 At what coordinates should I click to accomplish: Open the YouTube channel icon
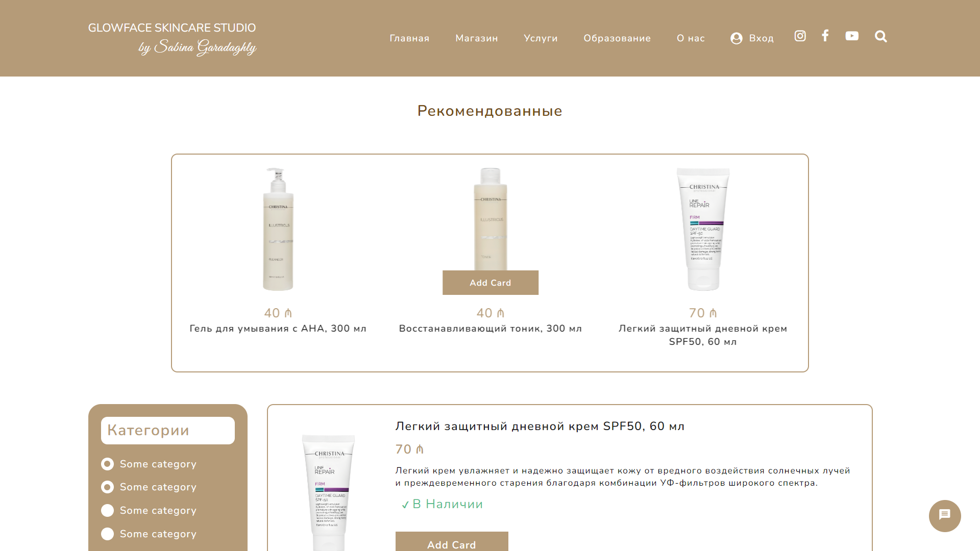coord(852,36)
